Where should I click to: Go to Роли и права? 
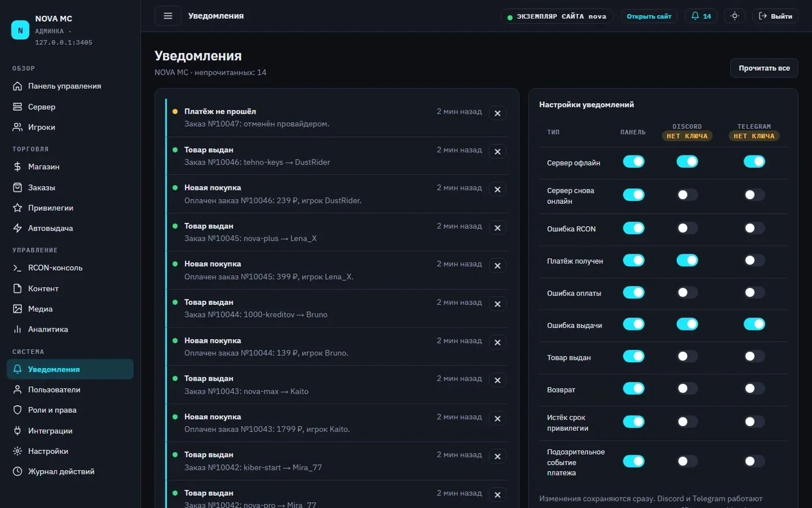pos(70,410)
